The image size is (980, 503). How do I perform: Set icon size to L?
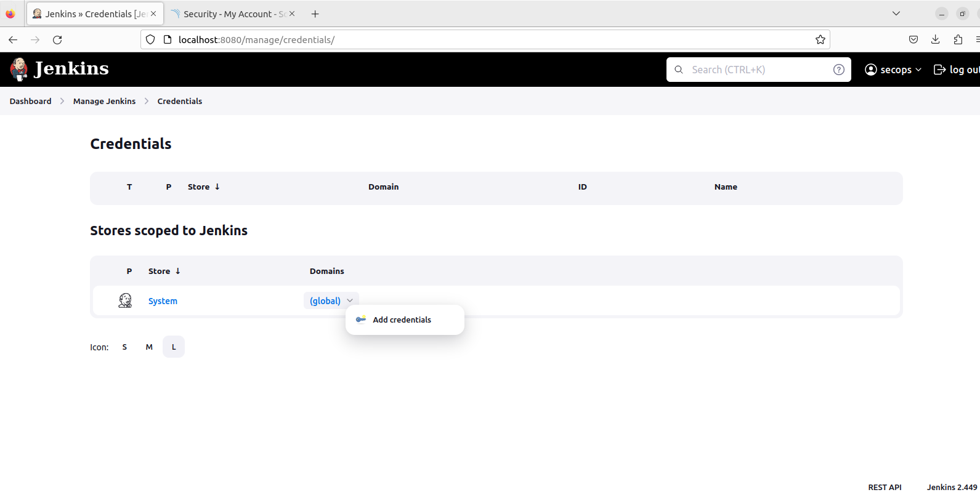[174, 347]
